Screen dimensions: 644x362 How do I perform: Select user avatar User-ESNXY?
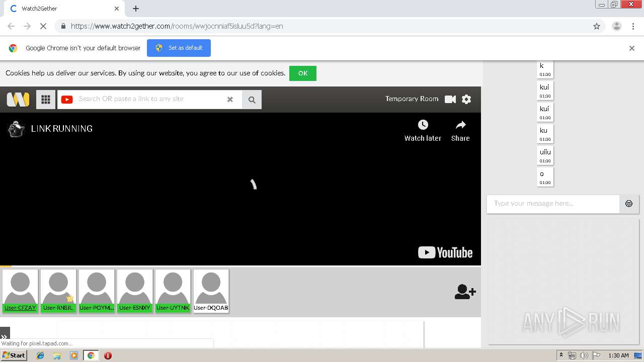coord(135,291)
